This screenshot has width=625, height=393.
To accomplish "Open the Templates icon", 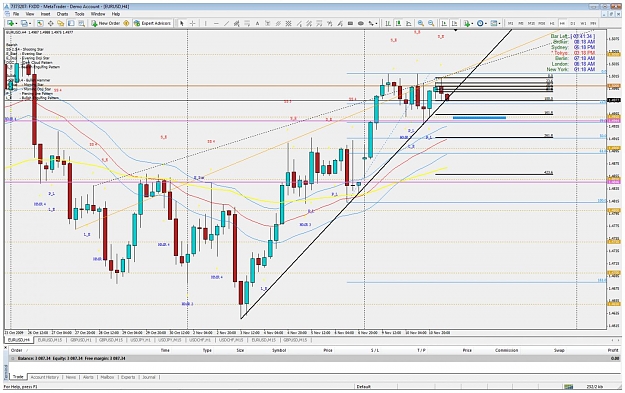I will pos(494,24).
